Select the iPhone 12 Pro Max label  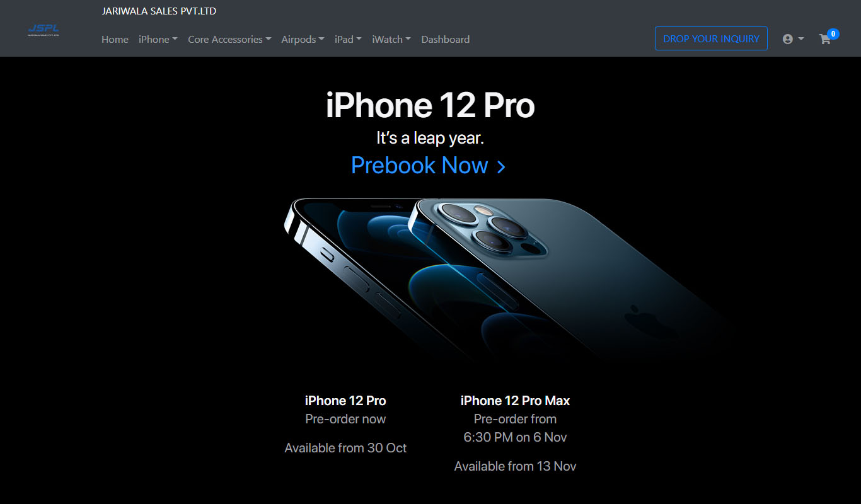(x=515, y=401)
